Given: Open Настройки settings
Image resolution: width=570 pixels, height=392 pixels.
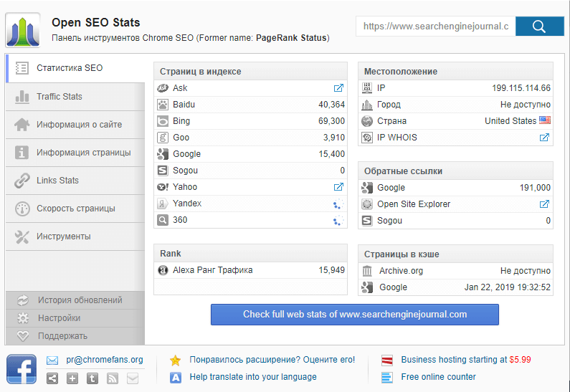Looking at the screenshot, I should point(75,318).
